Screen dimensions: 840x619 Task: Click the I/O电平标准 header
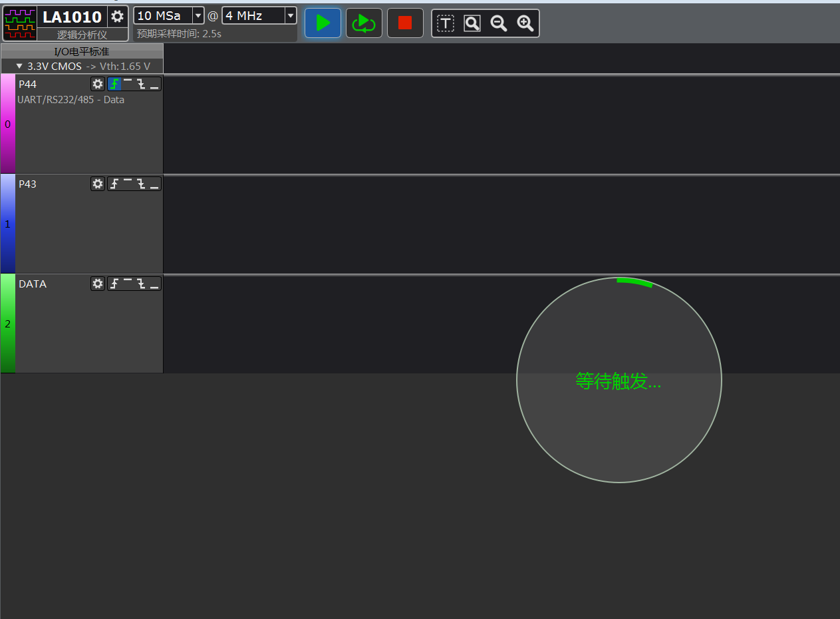tap(82, 51)
